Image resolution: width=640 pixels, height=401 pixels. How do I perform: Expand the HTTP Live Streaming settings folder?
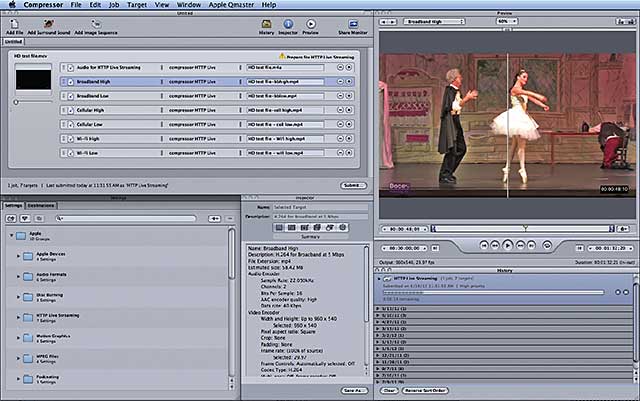(18, 317)
